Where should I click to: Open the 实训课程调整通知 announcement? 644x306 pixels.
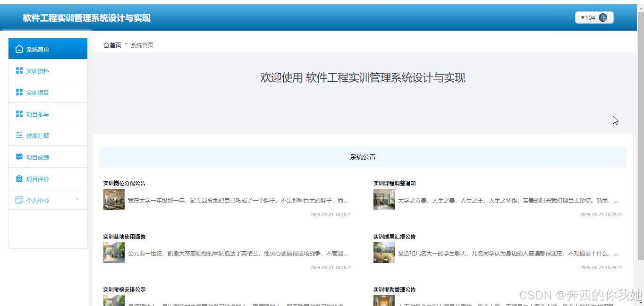395,183
